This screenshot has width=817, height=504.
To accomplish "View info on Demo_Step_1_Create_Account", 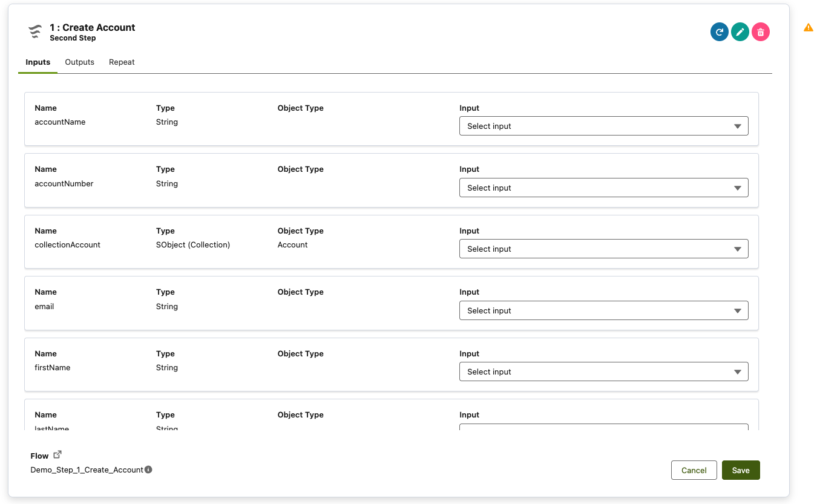I will tap(149, 470).
